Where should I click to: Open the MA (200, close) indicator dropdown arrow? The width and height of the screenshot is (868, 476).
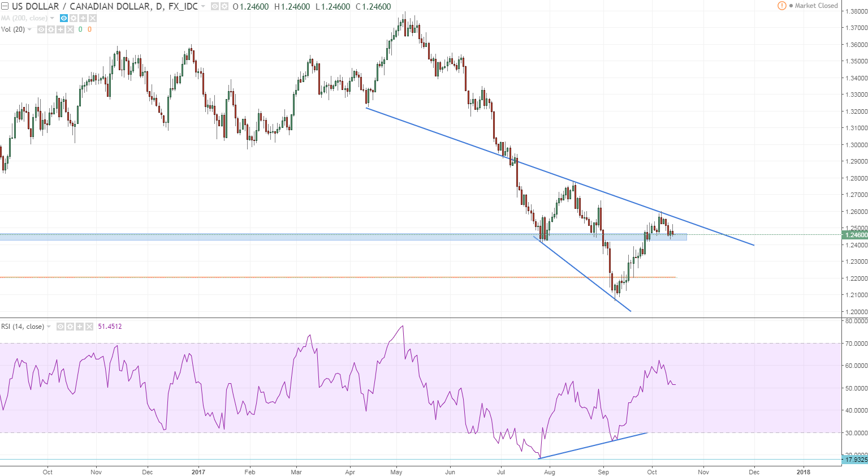tap(52, 18)
